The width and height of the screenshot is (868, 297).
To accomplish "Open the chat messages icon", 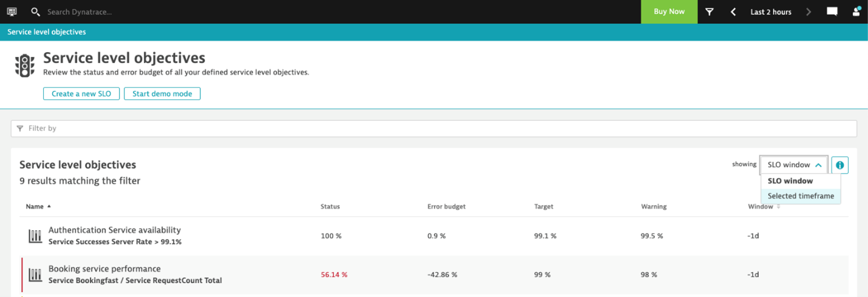I will click(x=832, y=12).
